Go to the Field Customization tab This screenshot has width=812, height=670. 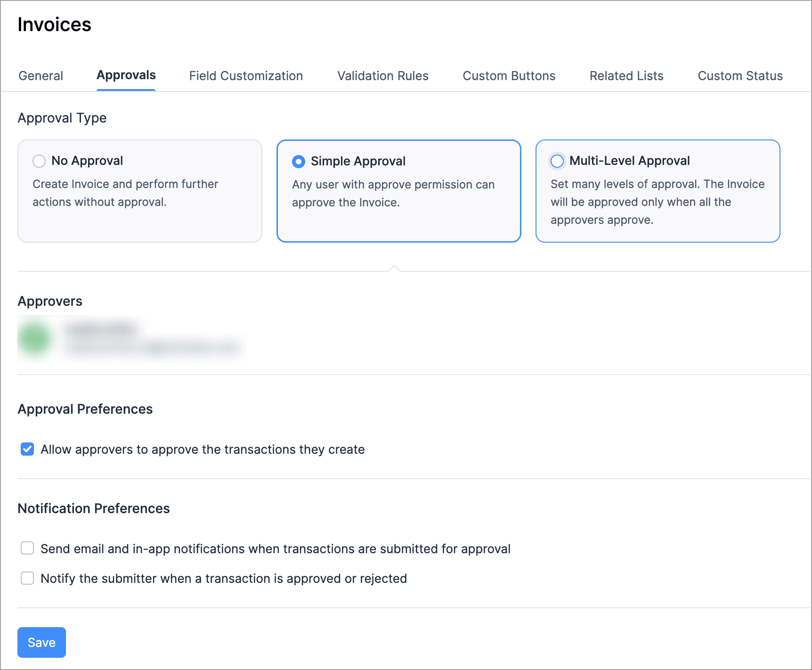coord(246,76)
